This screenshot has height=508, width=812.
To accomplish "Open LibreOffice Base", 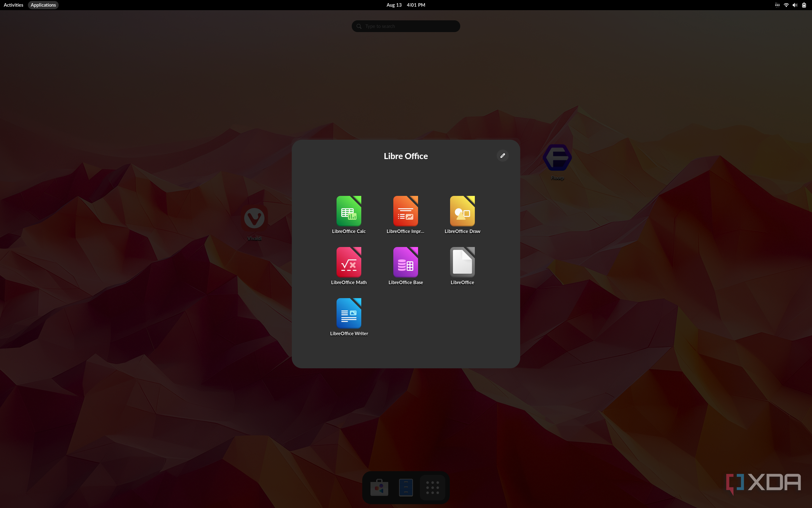I will click(x=405, y=266).
